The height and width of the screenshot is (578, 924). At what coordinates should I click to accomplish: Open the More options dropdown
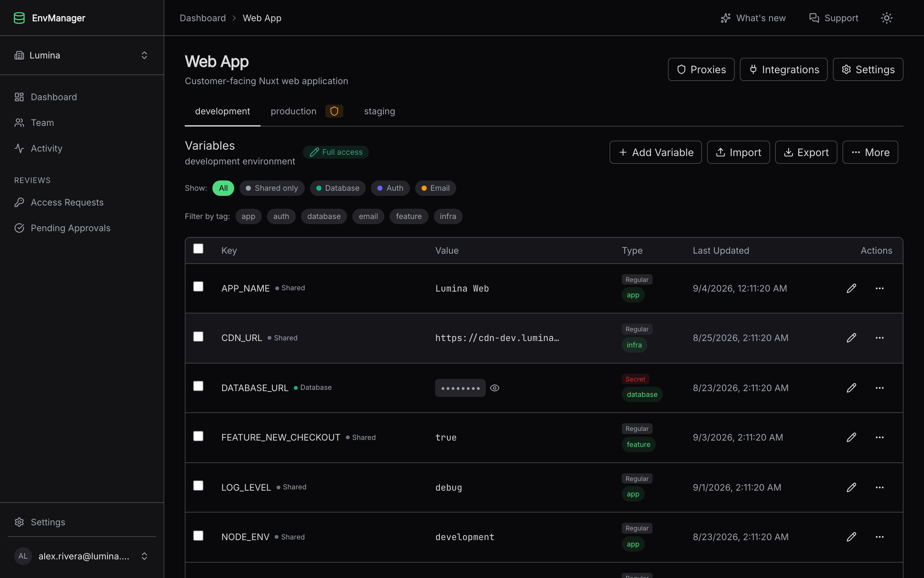click(870, 152)
